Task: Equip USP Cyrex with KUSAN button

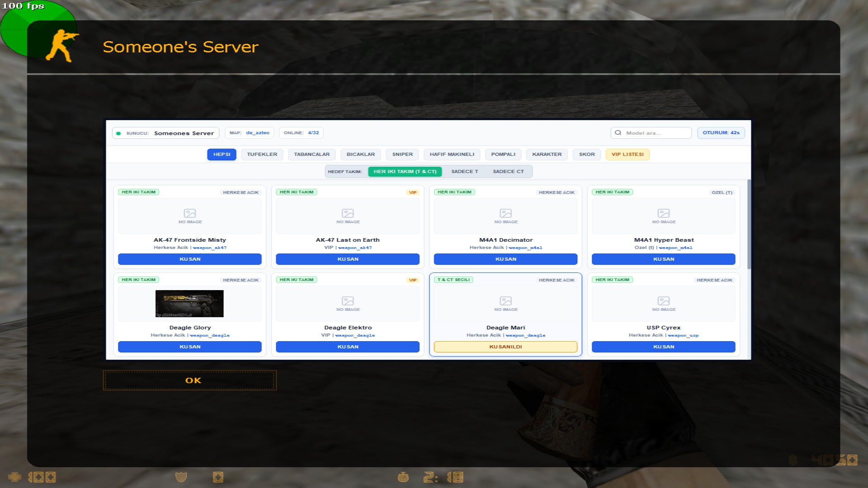Action: 664,347
